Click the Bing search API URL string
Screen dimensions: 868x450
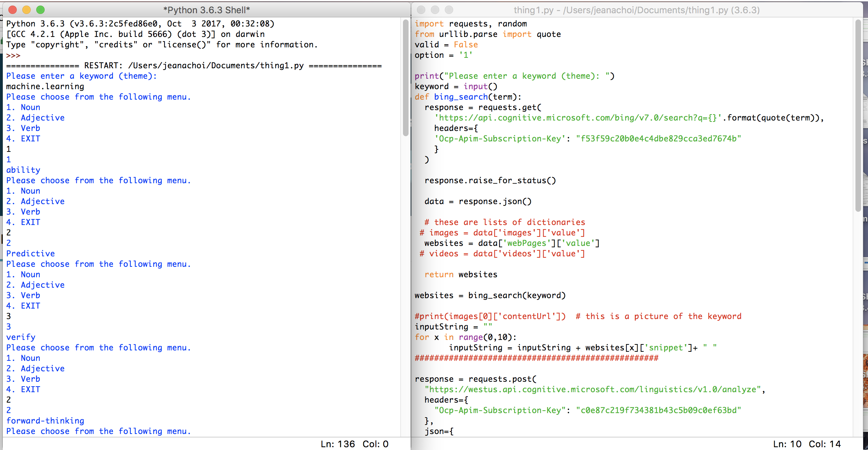(578, 118)
